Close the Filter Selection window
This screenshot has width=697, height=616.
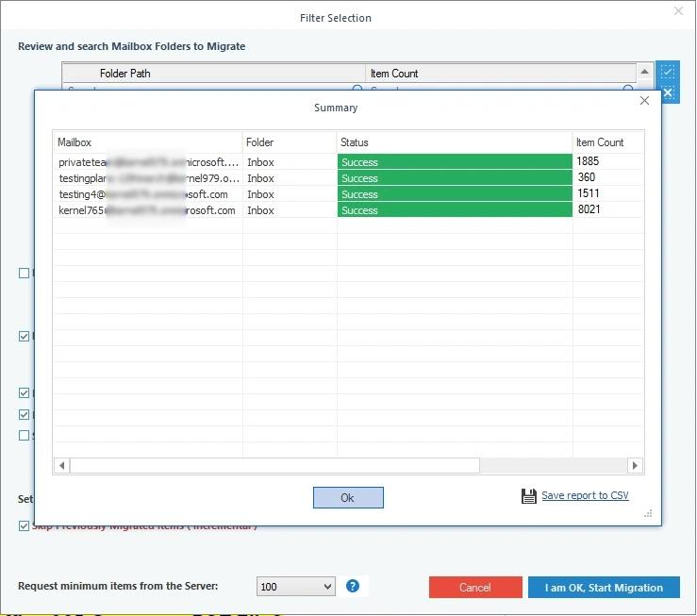678,11
